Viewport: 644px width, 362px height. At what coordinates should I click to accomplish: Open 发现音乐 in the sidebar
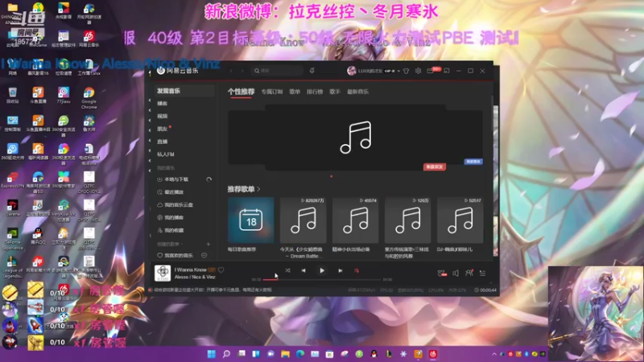coord(183,91)
